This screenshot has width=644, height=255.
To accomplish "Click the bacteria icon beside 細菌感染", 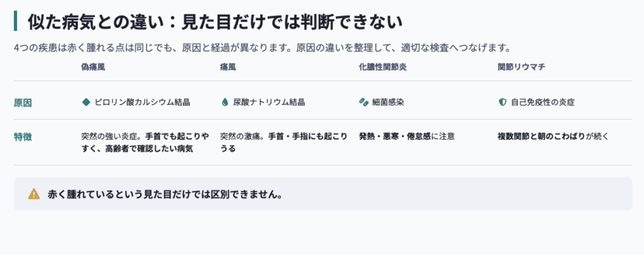I will coord(364,102).
